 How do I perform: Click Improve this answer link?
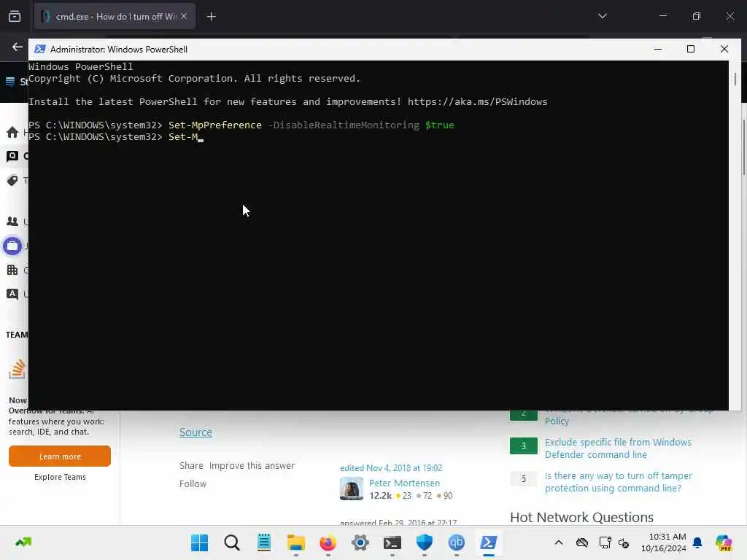click(x=252, y=465)
